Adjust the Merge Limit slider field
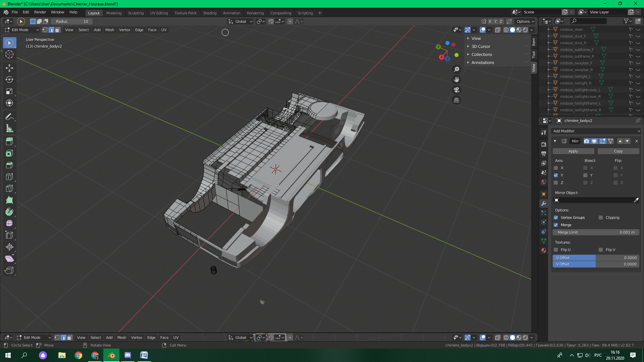The height and width of the screenshot is (362, 644). (596, 232)
